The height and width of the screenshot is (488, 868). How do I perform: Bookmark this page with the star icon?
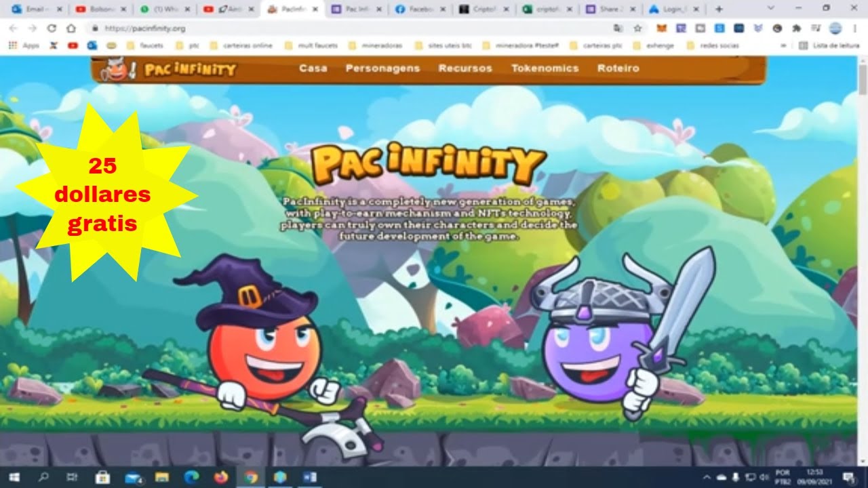[x=637, y=28]
